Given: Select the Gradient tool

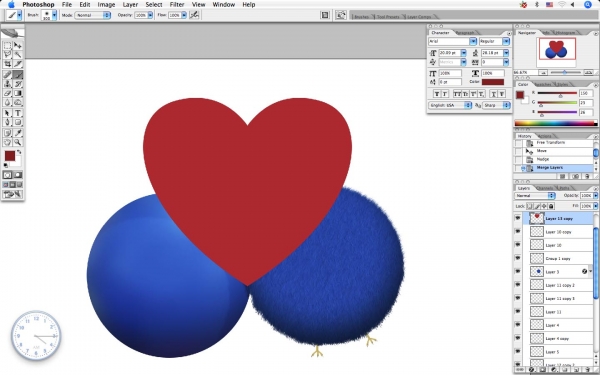Looking at the screenshot, I should click(x=18, y=93).
